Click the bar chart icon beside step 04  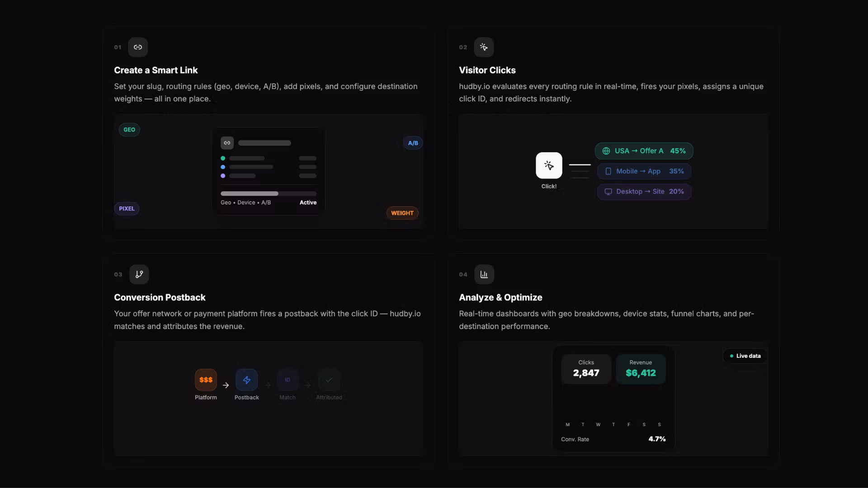click(484, 274)
